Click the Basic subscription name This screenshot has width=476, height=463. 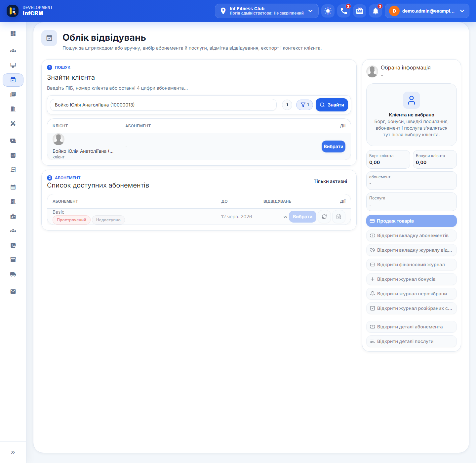tap(59, 212)
